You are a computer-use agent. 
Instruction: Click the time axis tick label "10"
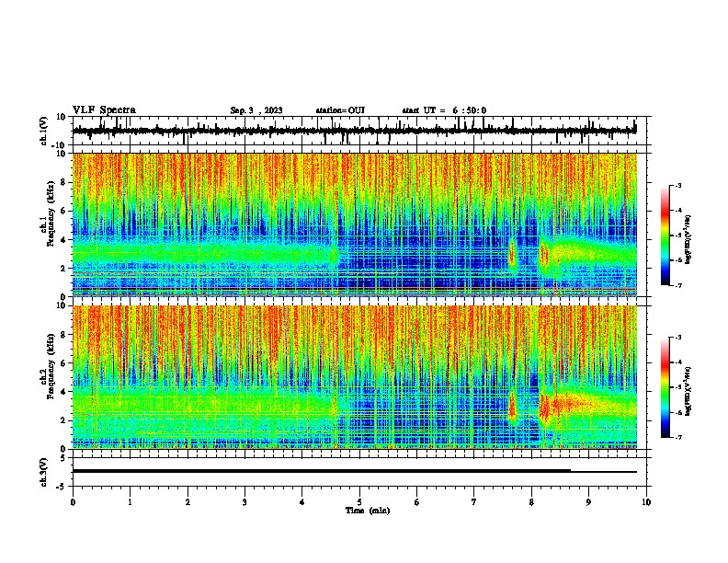[x=646, y=502]
